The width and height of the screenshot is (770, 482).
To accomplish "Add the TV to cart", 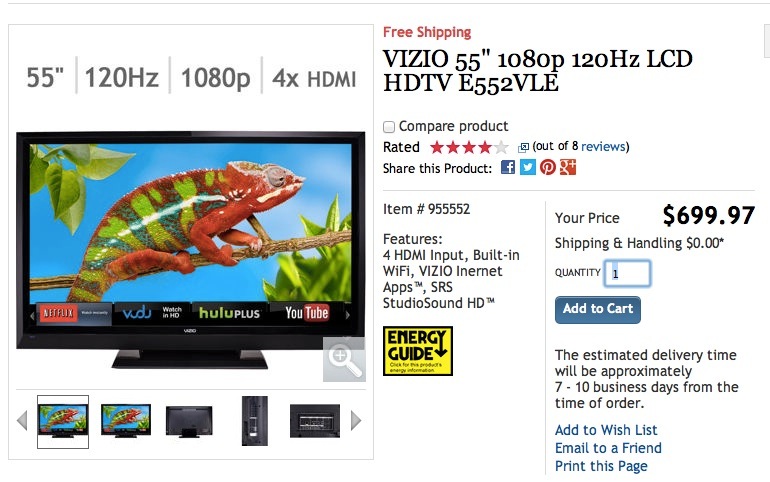I will (598, 310).
